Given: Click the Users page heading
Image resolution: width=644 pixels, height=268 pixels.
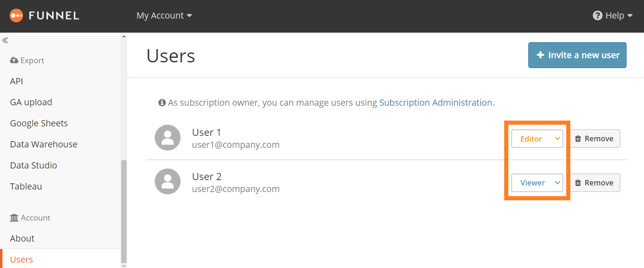Looking at the screenshot, I should (x=171, y=56).
